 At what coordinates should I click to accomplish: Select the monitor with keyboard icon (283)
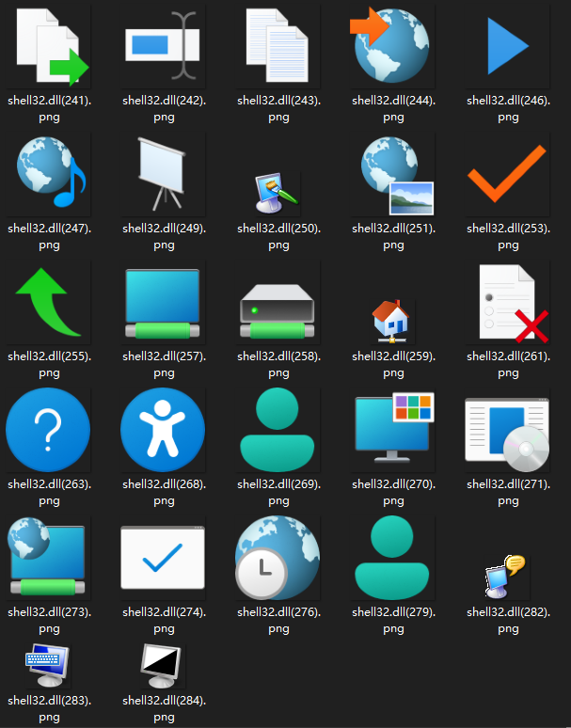(x=47, y=665)
